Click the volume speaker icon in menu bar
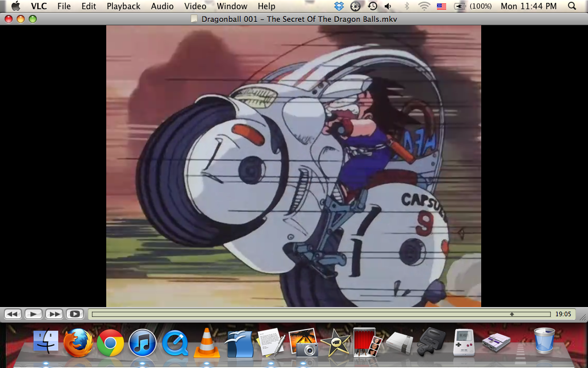588x368 pixels. coord(389,6)
